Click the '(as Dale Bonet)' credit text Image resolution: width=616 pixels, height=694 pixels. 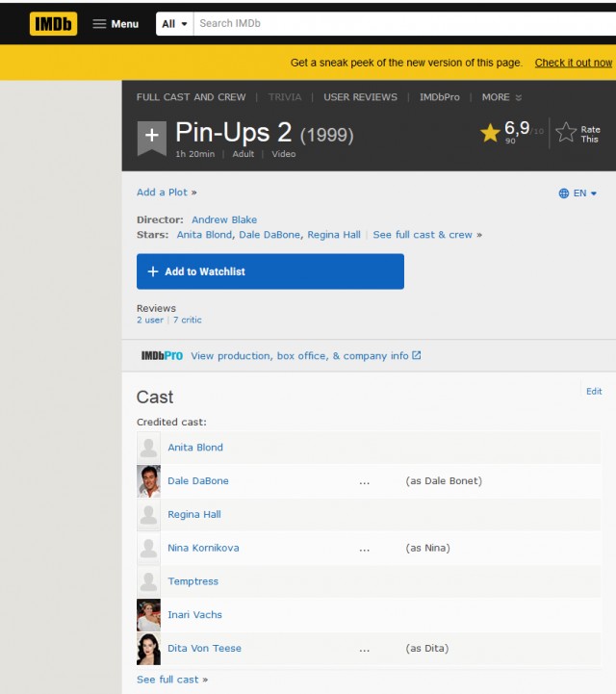(x=444, y=481)
